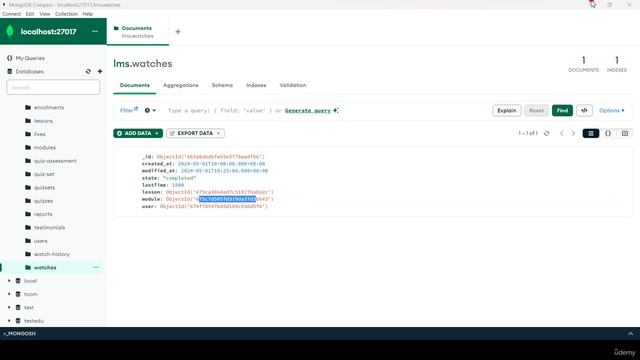Image resolution: width=640 pixels, height=360 pixels.
Task: Refresh the document results count
Action: click(547, 133)
